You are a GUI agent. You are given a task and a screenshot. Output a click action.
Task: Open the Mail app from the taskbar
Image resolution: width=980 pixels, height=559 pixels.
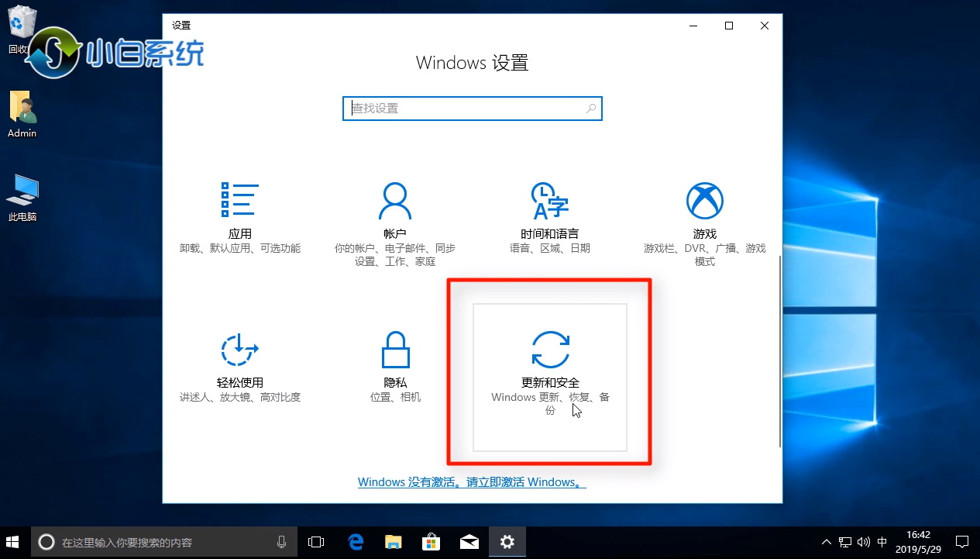469,542
